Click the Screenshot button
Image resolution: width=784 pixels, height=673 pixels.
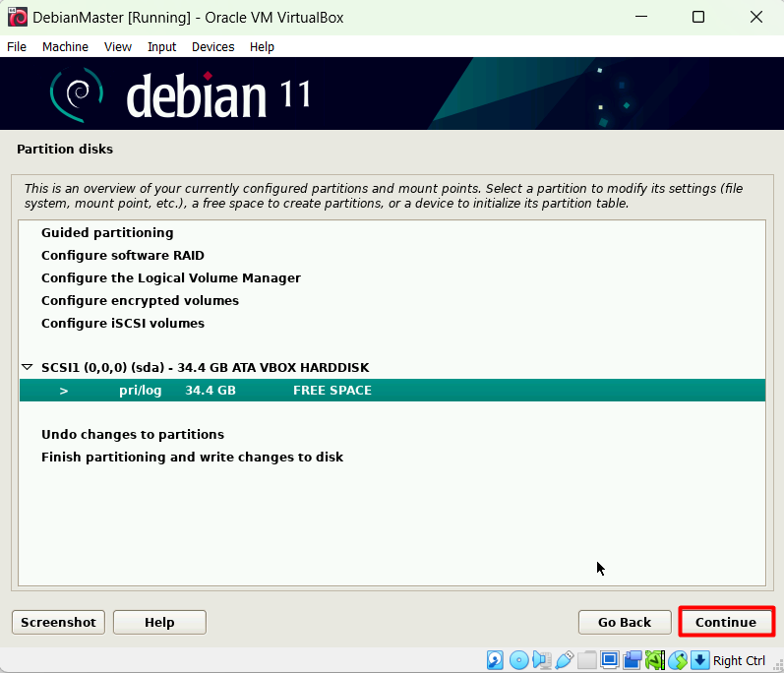pyautogui.click(x=58, y=622)
